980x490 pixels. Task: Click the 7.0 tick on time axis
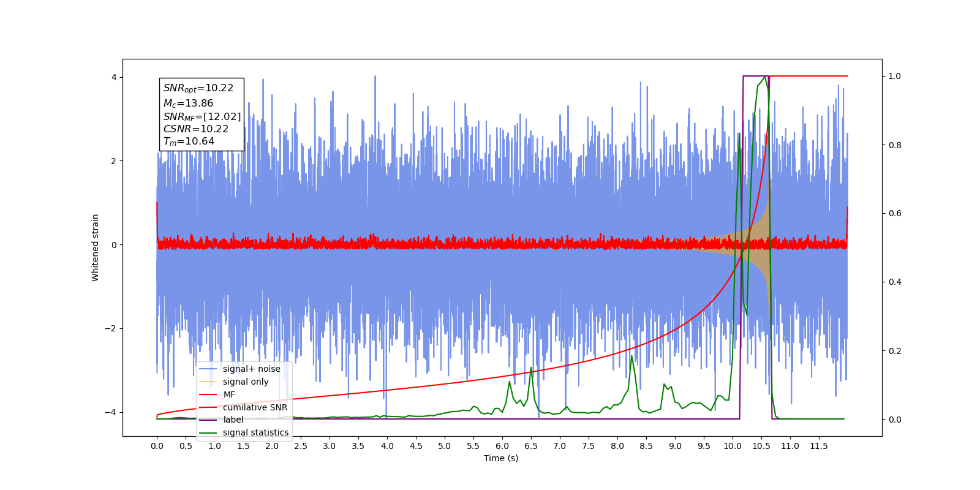click(560, 446)
